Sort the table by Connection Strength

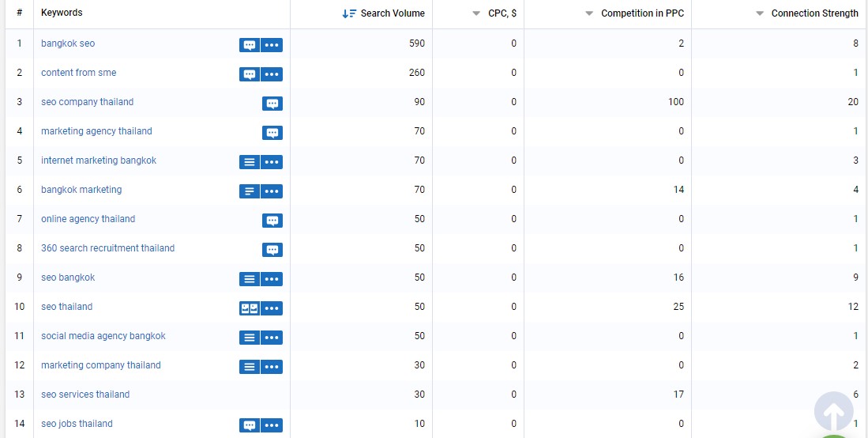click(807, 13)
